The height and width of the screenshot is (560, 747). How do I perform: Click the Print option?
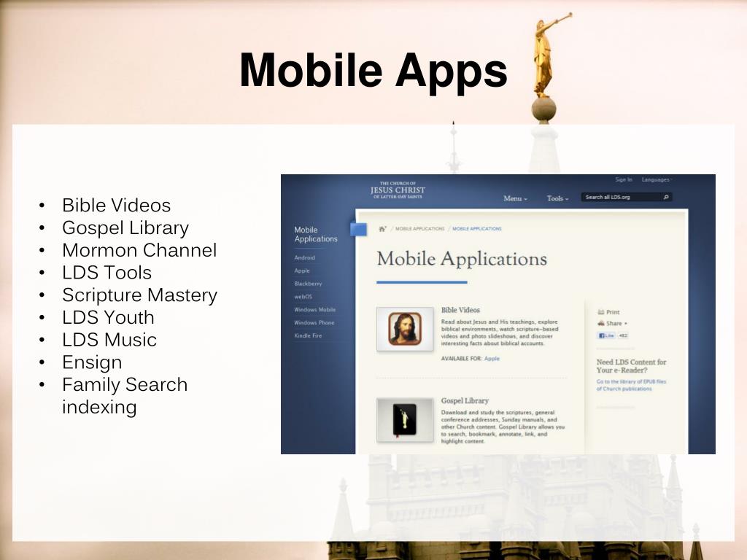tap(608, 312)
